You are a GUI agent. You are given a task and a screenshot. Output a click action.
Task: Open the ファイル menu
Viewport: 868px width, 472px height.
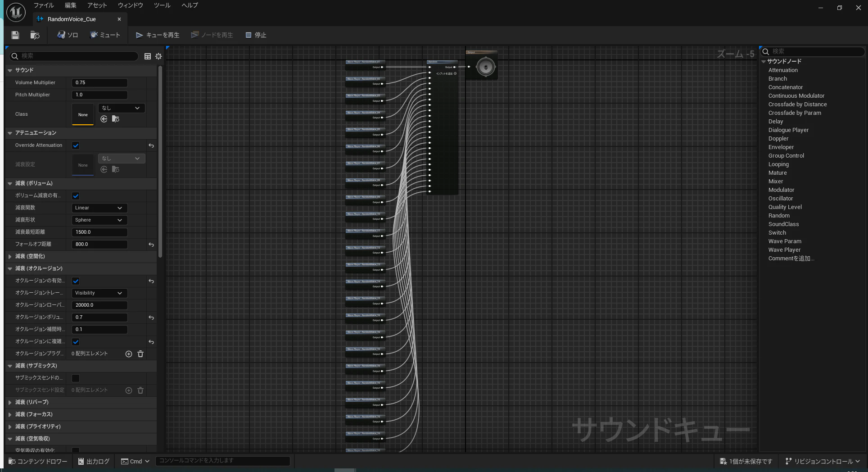44,5
